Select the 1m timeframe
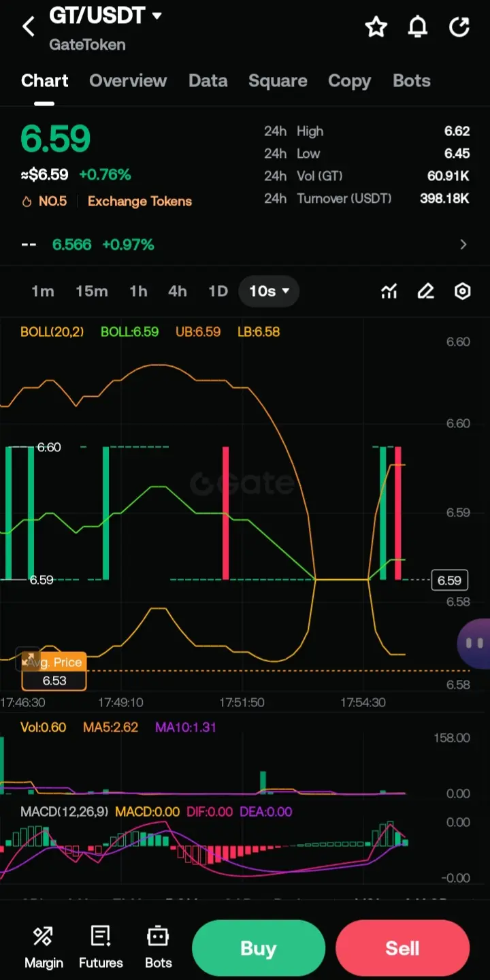The image size is (490, 980). pyautogui.click(x=42, y=291)
